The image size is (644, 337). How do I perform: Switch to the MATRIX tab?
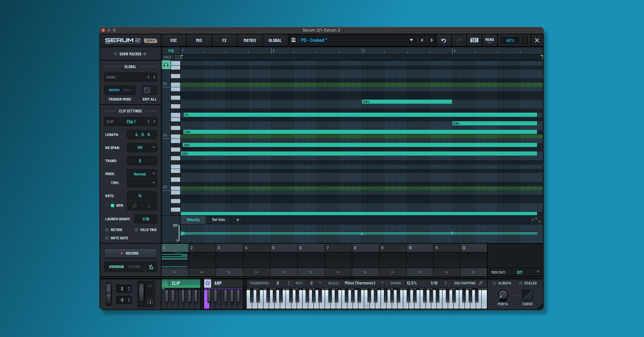pos(250,40)
